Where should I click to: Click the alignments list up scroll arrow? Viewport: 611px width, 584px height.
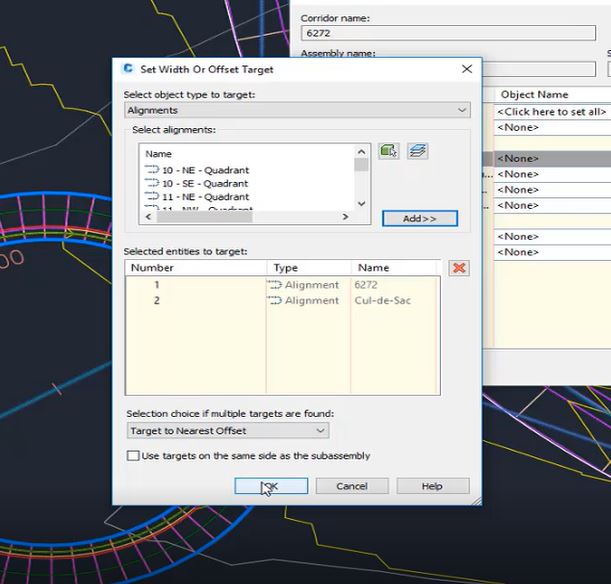coord(361,152)
